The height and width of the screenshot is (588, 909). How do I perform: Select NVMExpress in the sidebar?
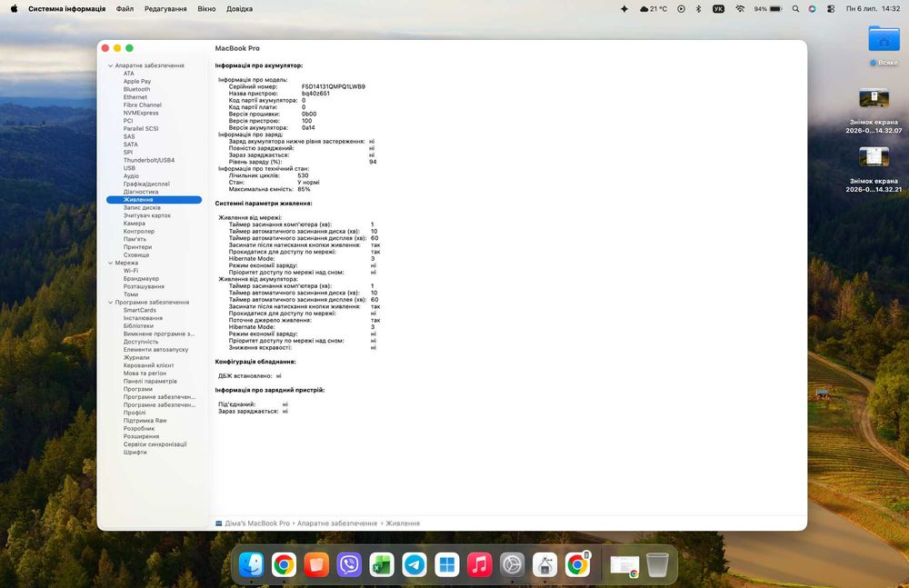[141, 113]
